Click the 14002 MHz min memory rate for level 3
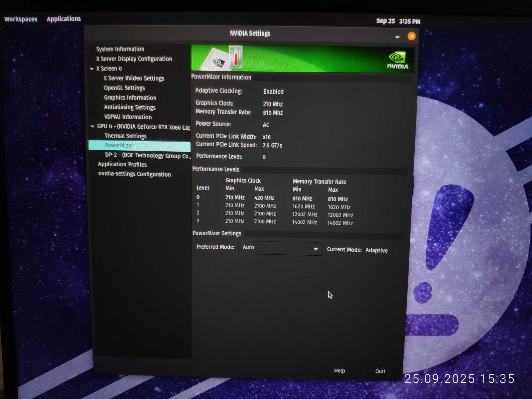 [305, 222]
